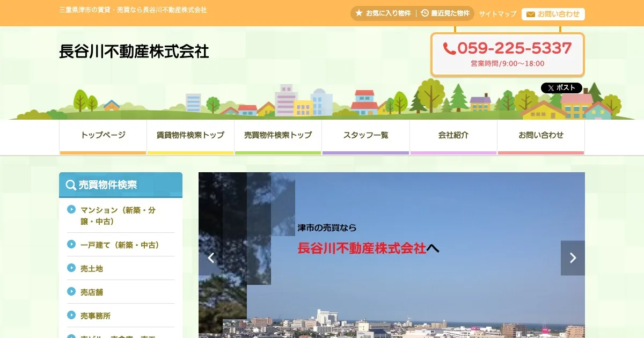Click the slideshow city skyline image
The image size is (644, 338).
392,255
